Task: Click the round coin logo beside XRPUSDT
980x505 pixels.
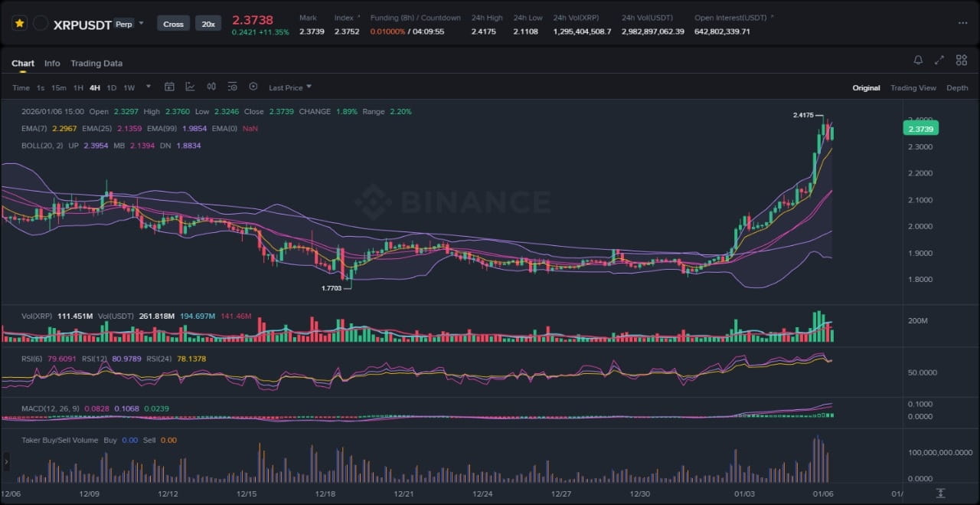Action: (41, 24)
